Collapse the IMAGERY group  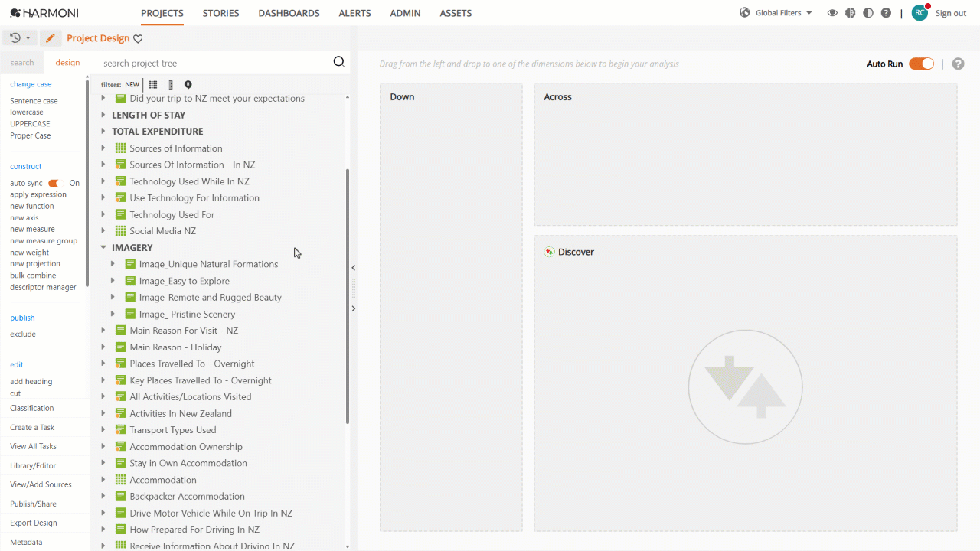[103, 248]
